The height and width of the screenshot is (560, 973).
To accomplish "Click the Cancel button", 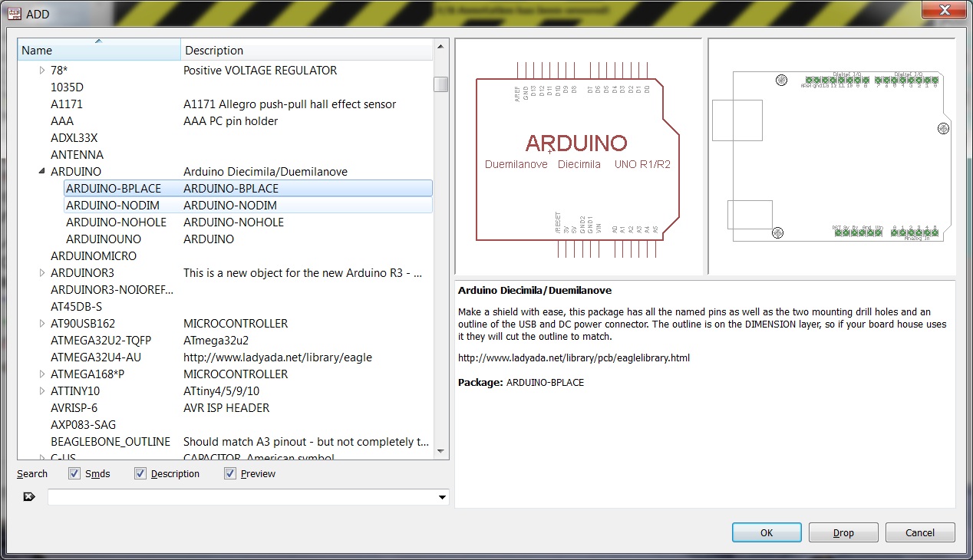I will click(x=920, y=532).
